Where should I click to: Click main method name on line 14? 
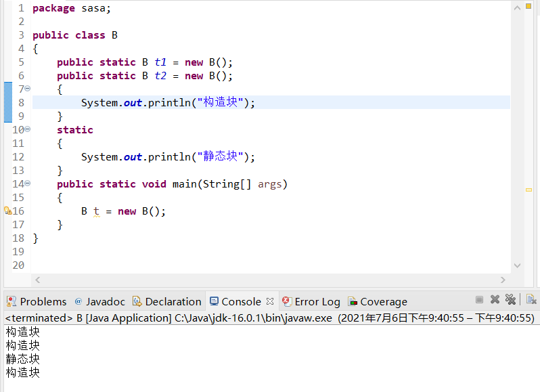[x=185, y=184]
